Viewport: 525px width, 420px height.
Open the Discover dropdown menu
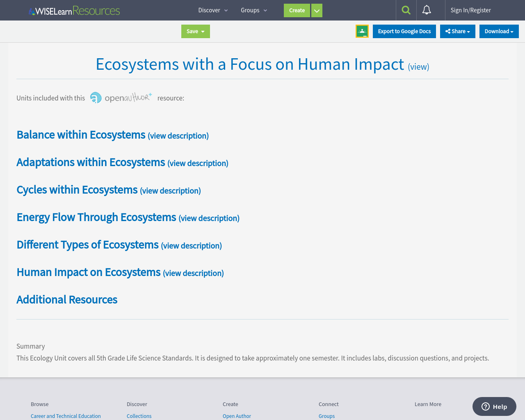212,10
